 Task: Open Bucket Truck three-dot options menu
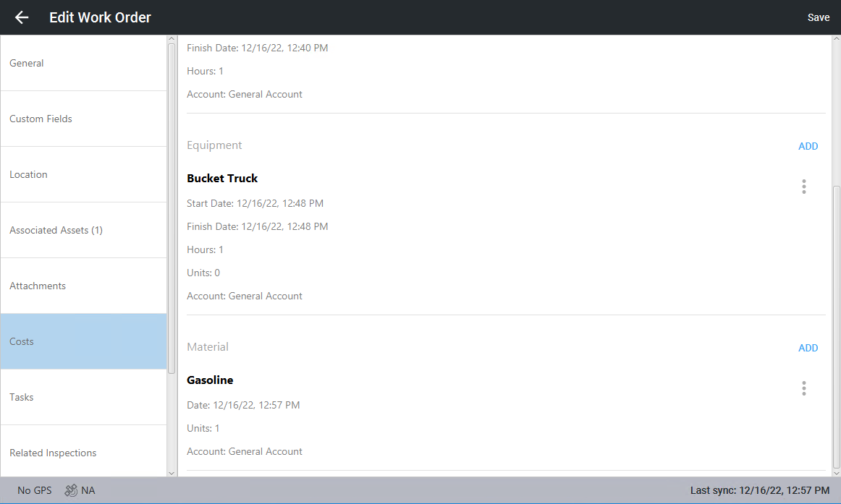pos(803,187)
